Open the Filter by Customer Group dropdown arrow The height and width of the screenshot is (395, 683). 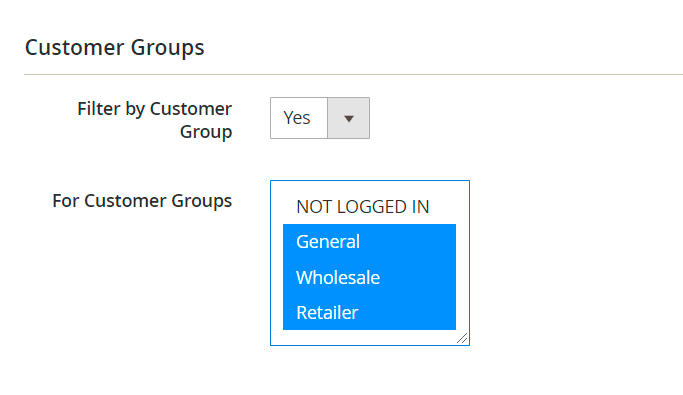348,118
